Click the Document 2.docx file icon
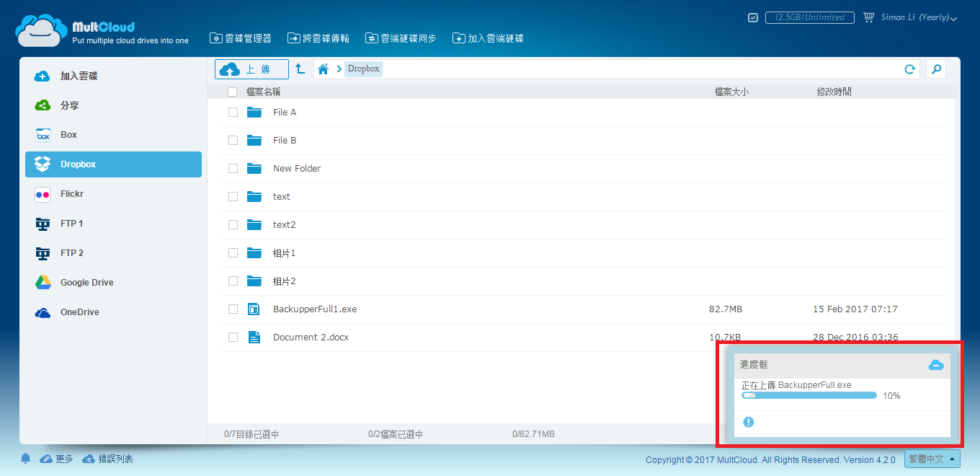The width and height of the screenshot is (980, 476). [254, 338]
